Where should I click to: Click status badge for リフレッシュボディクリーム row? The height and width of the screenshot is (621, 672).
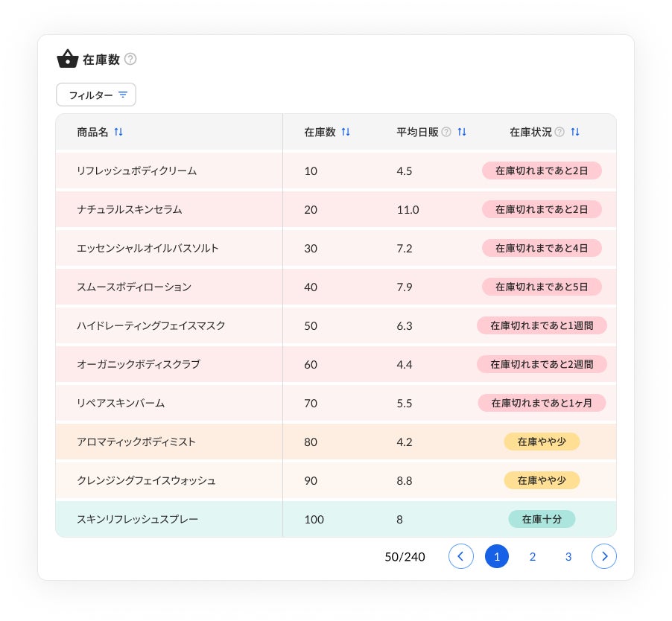click(x=542, y=171)
